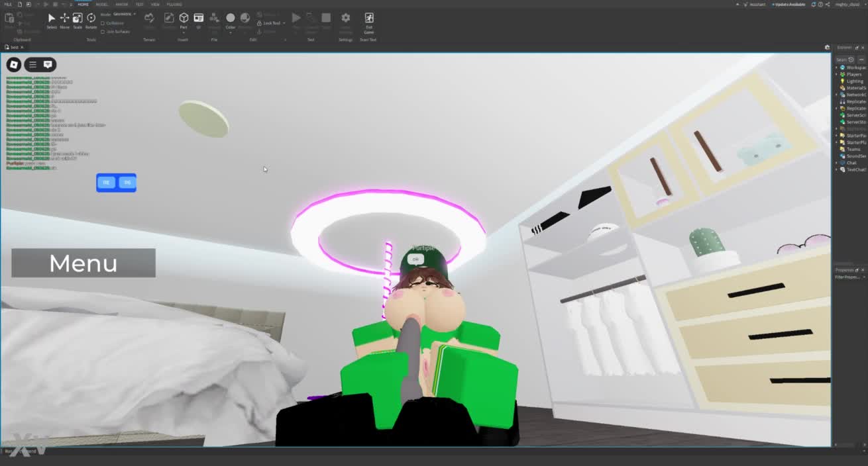Insert a new Part using the cube icon

pyautogui.click(x=184, y=19)
